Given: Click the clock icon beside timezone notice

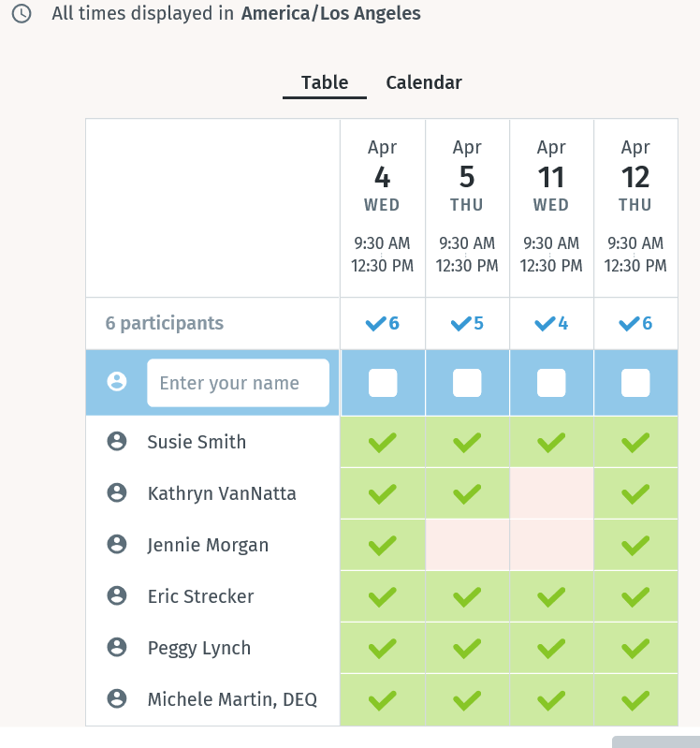Looking at the screenshot, I should point(21,14).
